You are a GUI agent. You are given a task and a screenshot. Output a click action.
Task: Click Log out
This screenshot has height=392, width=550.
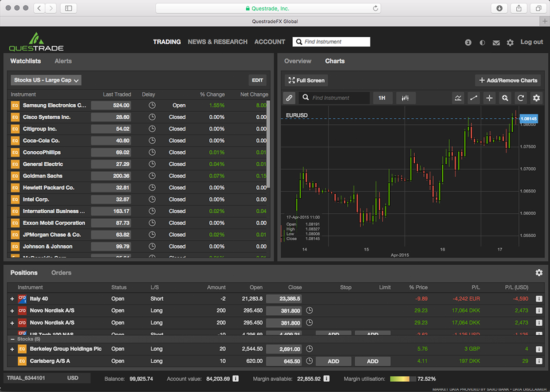pyautogui.click(x=532, y=42)
